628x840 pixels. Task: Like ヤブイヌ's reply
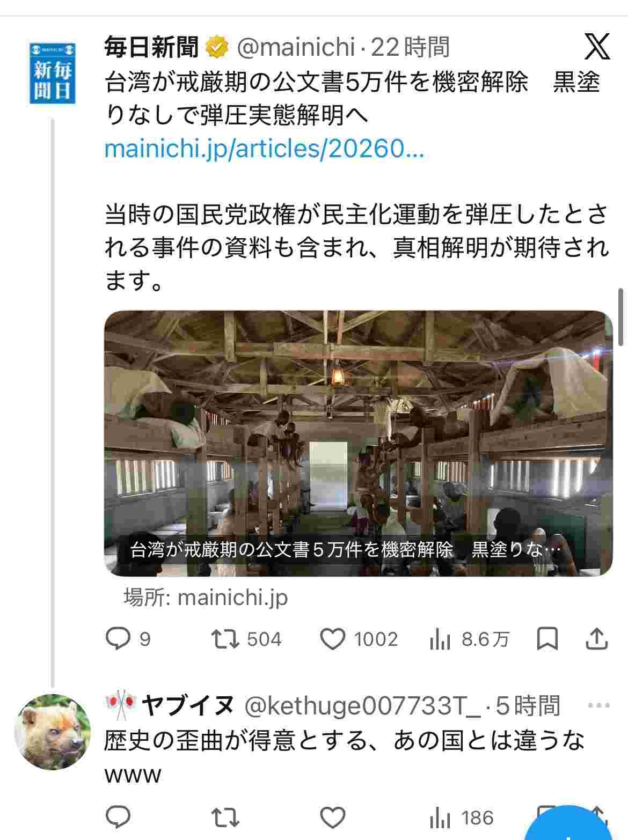(x=332, y=818)
